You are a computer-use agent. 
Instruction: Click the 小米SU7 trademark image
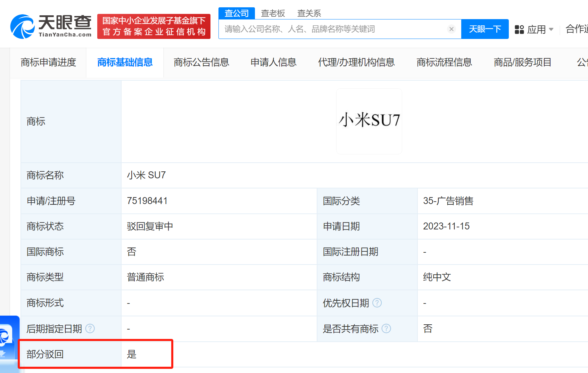(x=369, y=121)
